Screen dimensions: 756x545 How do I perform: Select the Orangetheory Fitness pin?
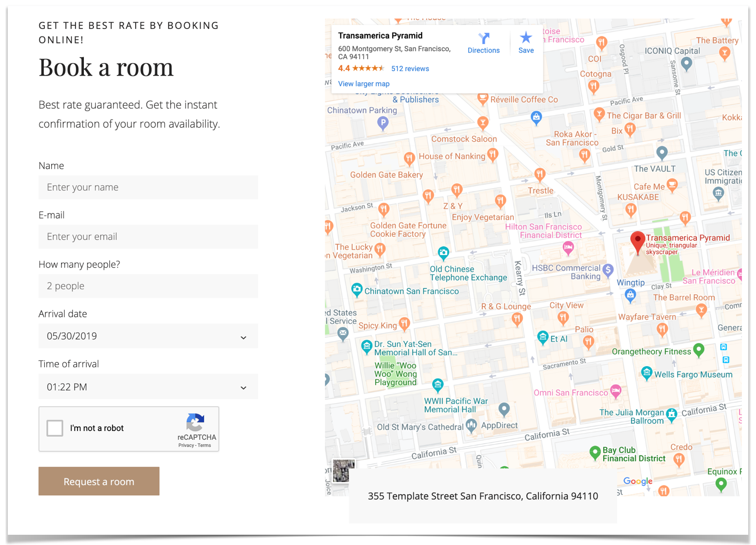698,350
